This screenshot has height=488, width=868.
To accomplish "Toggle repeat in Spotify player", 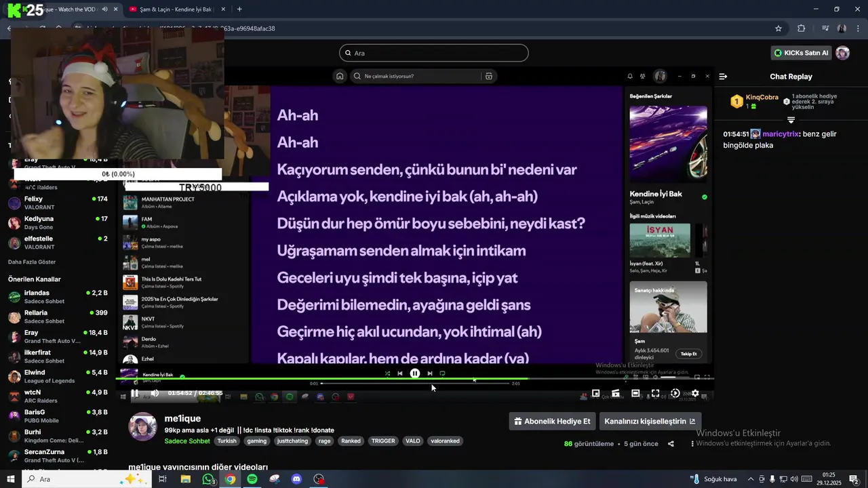I will pos(442,373).
